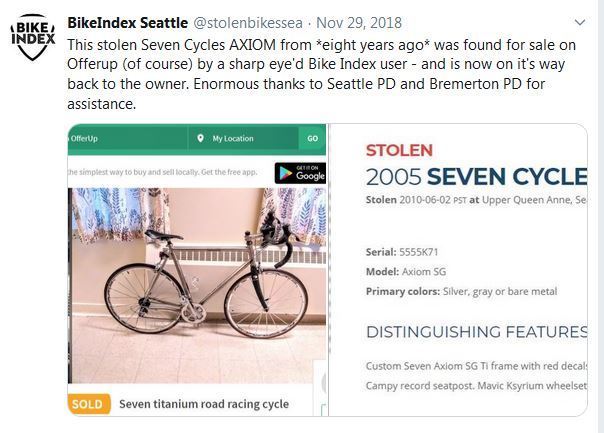Screen dimensions: 604x433
Task: Click the Primary colors description line
Action: pos(461,291)
